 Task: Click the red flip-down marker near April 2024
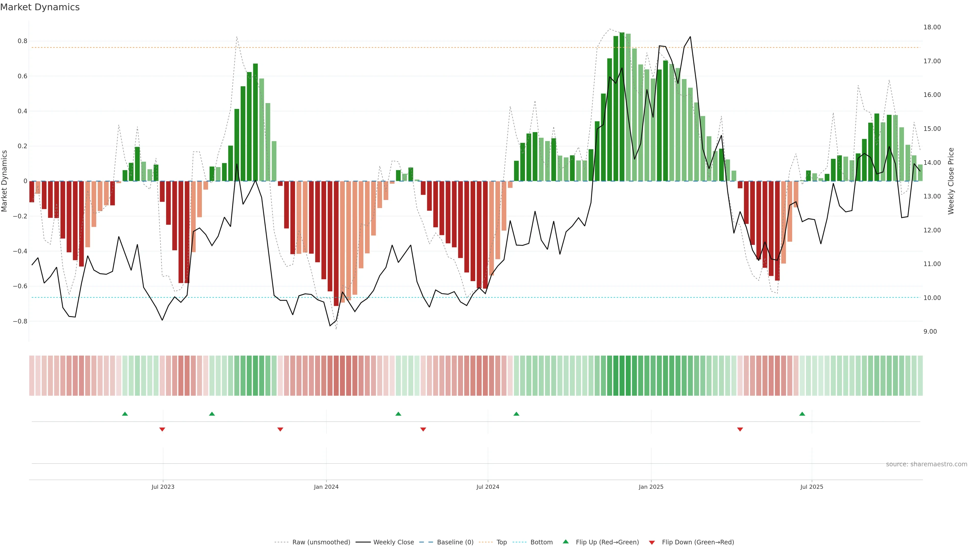pyautogui.click(x=423, y=429)
